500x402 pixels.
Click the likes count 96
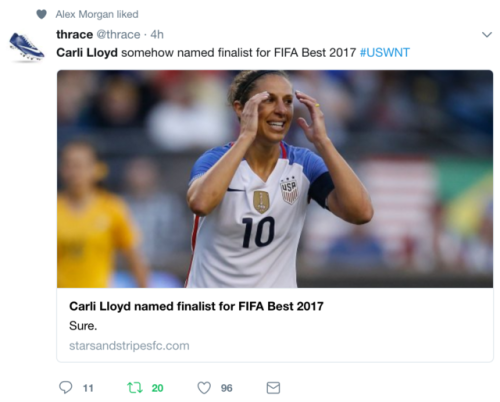coord(226,388)
